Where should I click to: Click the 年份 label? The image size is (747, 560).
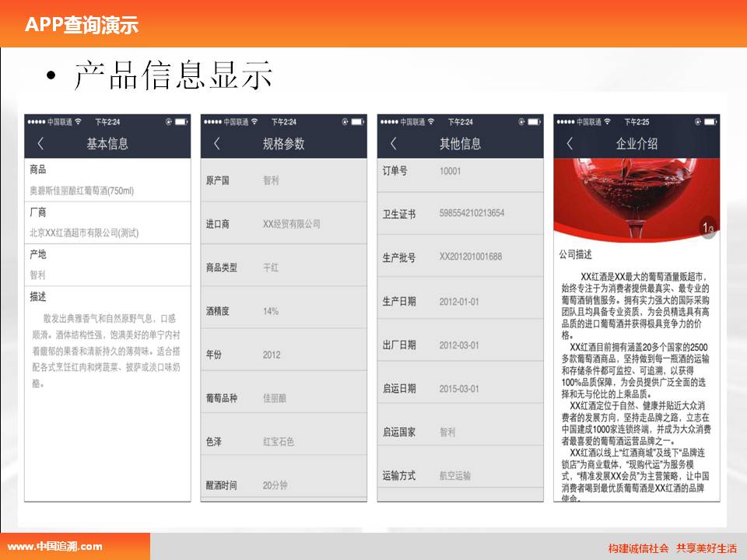click(213, 355)
